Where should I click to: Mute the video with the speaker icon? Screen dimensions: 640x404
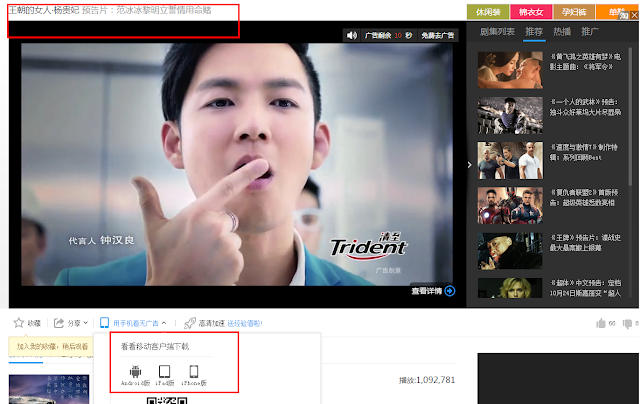351,36
